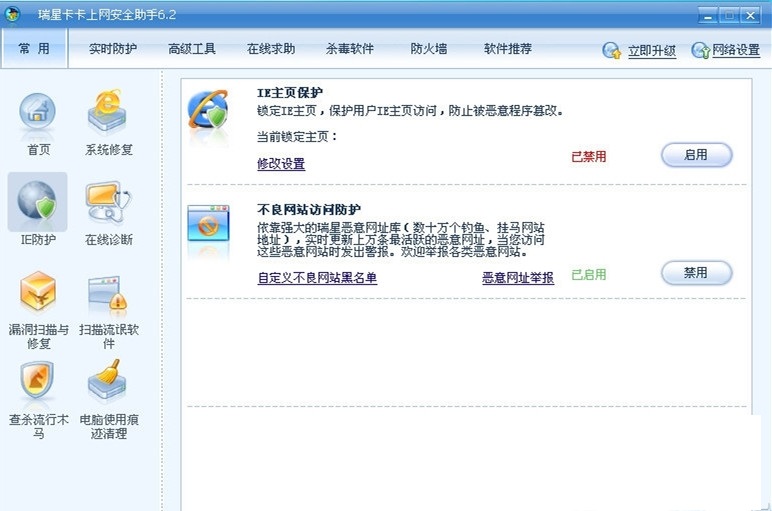
Task: Click the IE主页保护 Internet Explorer shield icon
Action: 208,109
